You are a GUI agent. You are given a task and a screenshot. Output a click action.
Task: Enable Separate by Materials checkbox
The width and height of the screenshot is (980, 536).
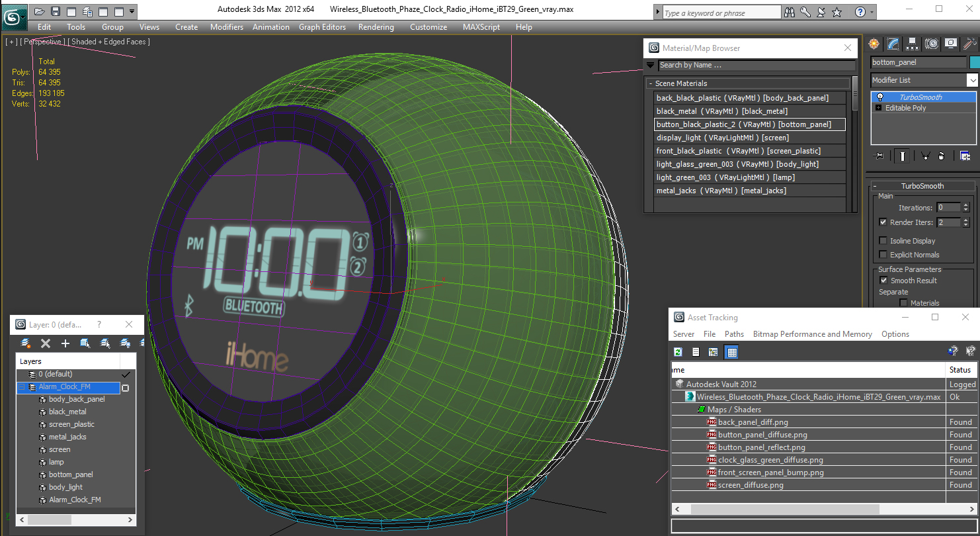(904, 303)
